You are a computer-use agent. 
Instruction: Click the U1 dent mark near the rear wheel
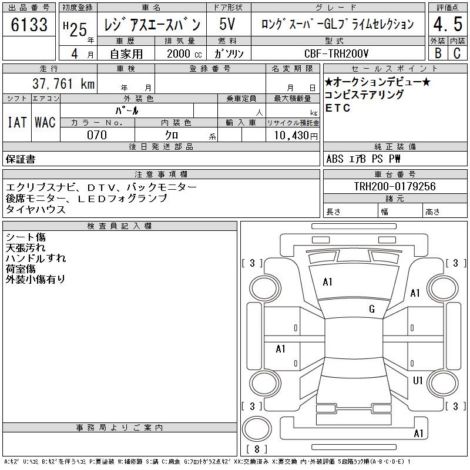[x=418, y=381]
